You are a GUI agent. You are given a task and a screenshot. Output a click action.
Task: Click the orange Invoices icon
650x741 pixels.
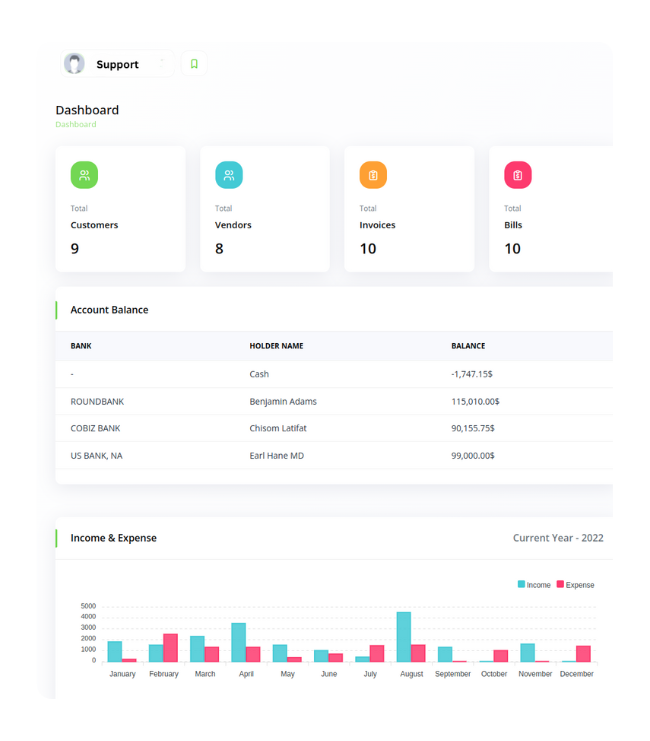point(373,175)
